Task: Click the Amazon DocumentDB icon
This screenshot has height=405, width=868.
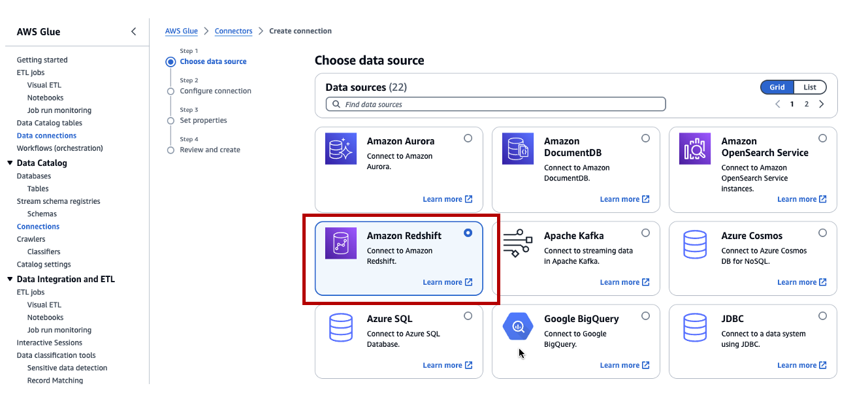Action: point(518,148)
